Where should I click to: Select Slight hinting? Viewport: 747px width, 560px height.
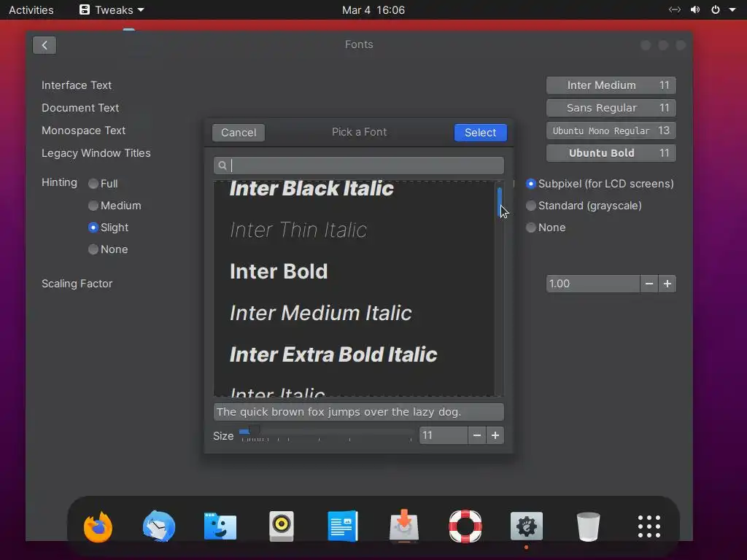pyautogui.click(x=108, y=227)
